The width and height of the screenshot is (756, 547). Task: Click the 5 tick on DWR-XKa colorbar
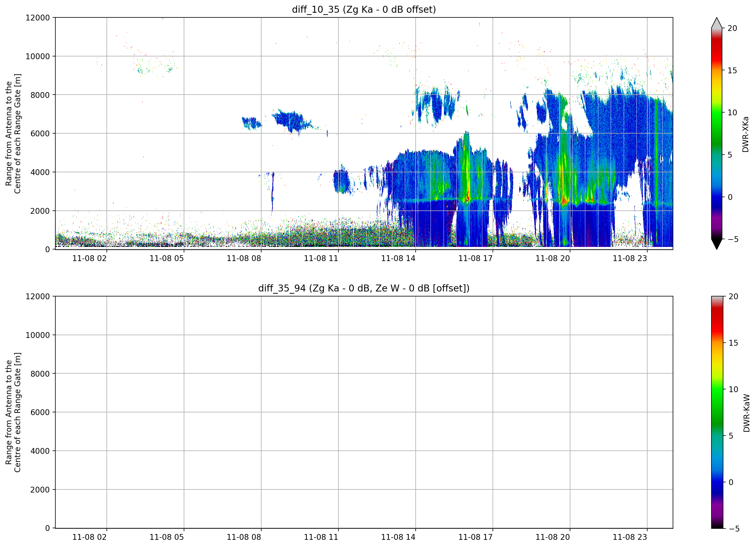click(730, 155)
